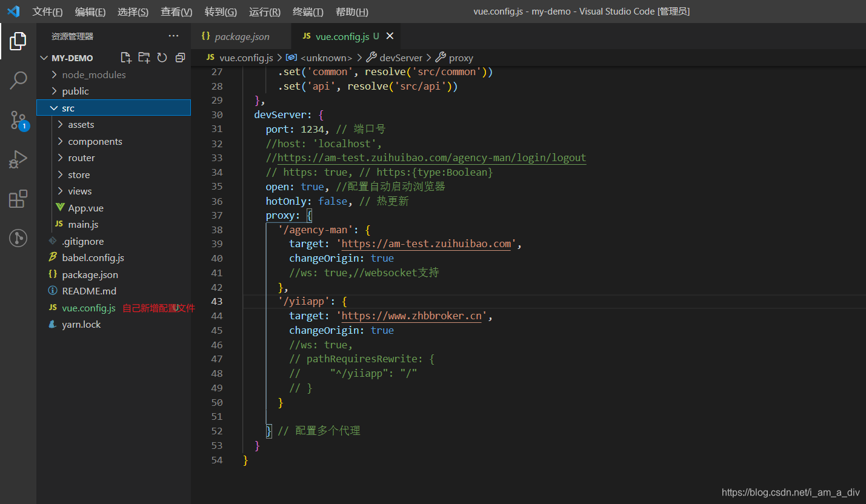Collapse the src folder
The height and width of the screenshot is (504, 866).
(x=55, y=108)
